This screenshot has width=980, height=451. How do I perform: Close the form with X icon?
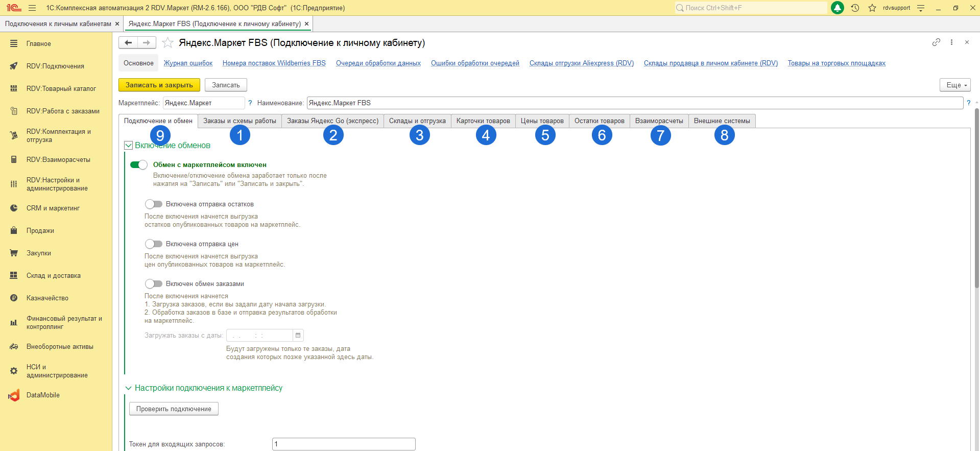coord(967,42)
